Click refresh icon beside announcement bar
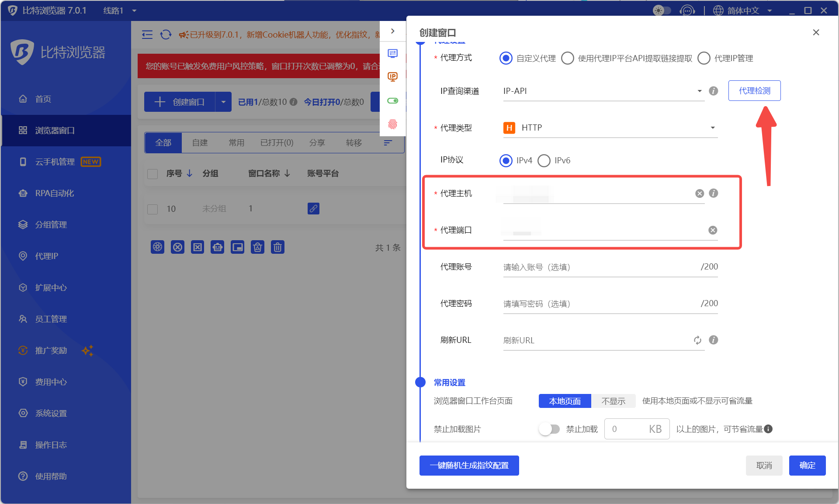839x504 pixels. 166,35
